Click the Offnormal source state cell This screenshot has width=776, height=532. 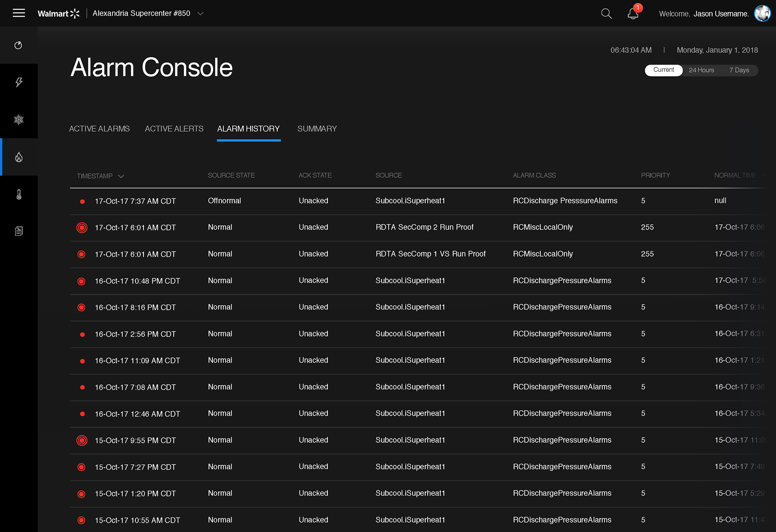click(224, 201)
